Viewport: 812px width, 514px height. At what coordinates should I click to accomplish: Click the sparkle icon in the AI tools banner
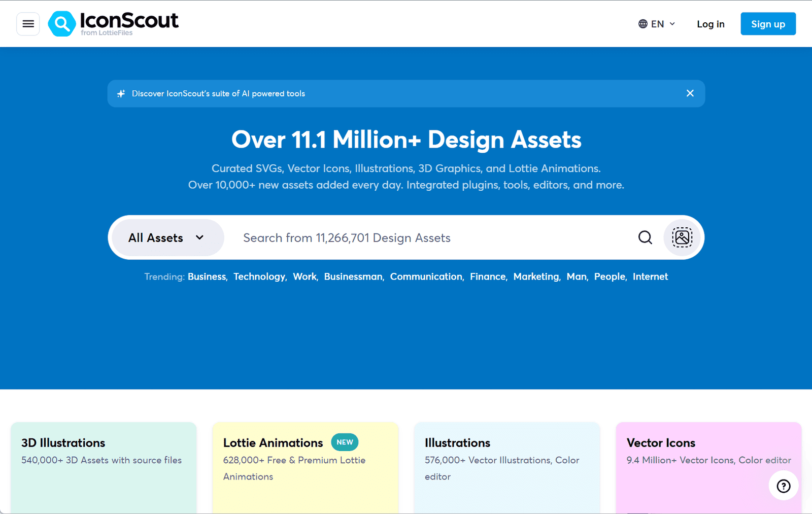click(121, 93)
